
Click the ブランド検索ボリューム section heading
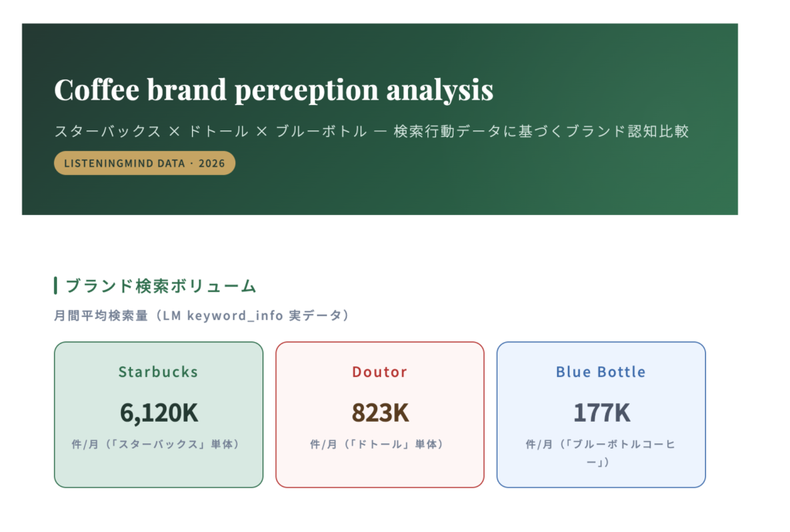[x=160, y=286]
